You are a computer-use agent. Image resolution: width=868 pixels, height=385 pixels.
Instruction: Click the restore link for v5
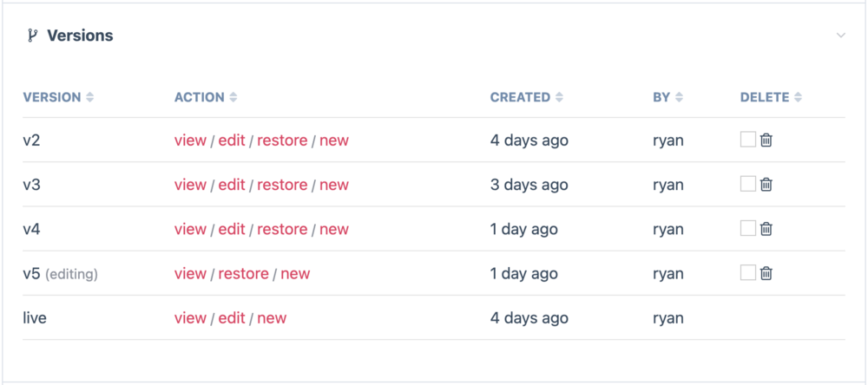pos(243,274)
